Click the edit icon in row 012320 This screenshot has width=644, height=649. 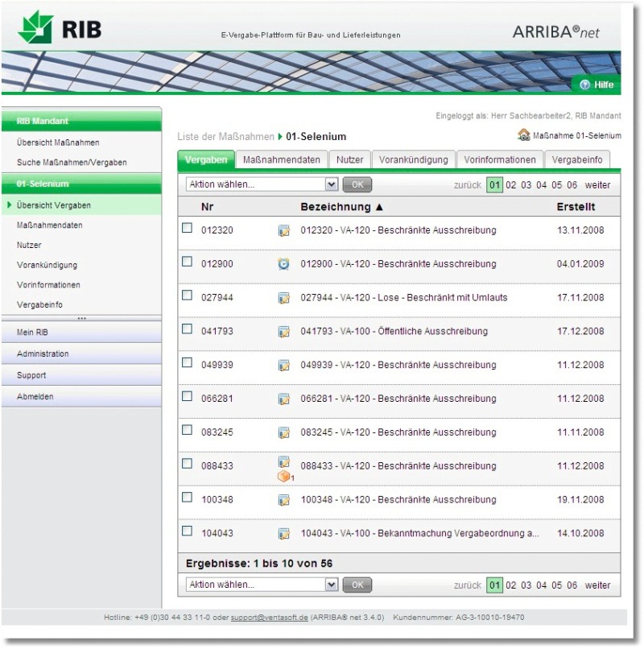point(284,230)
